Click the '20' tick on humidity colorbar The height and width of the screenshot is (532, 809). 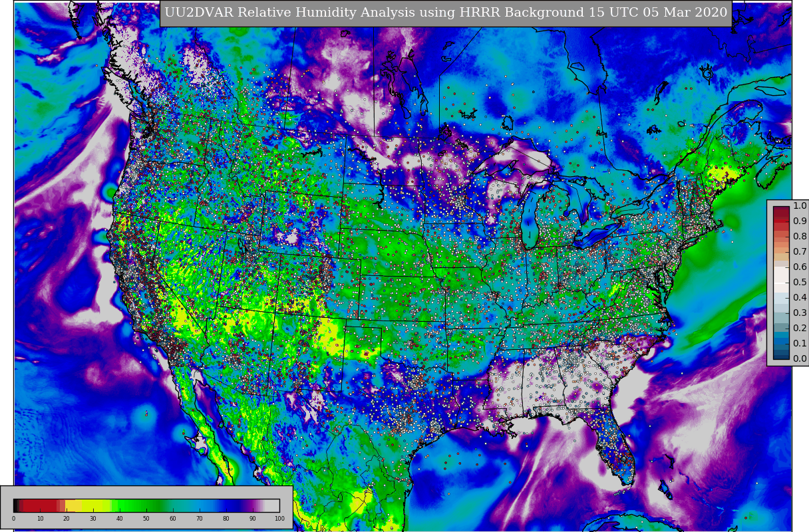click(x=67, y=519)
